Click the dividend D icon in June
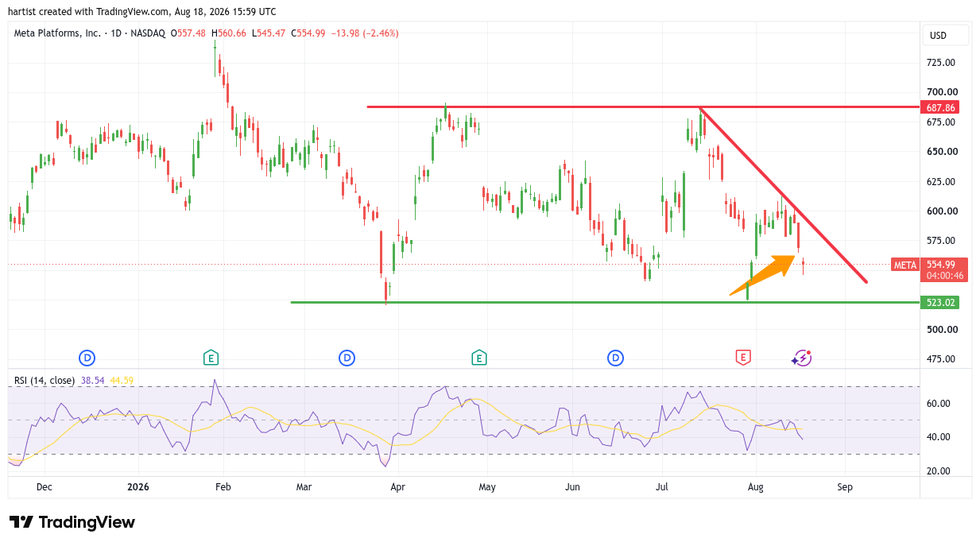This screenshot has width=980, height=546. tap(615, 358)
